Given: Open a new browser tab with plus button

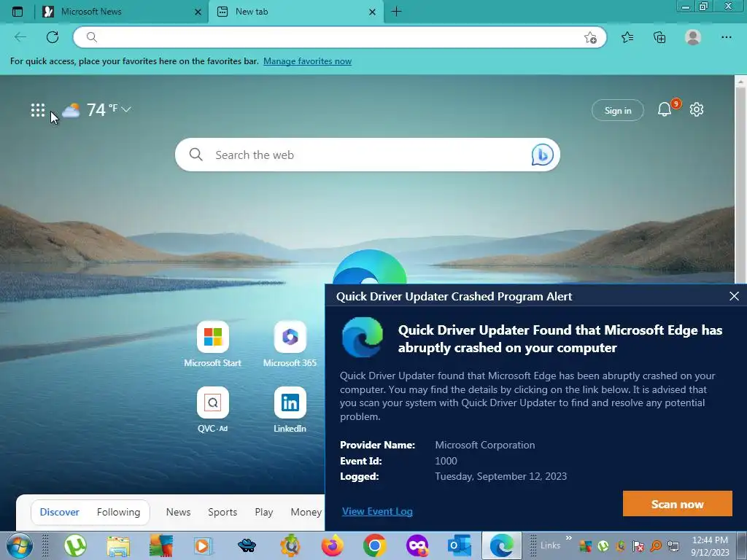Looking at the screenshot, I should point(396,12).
